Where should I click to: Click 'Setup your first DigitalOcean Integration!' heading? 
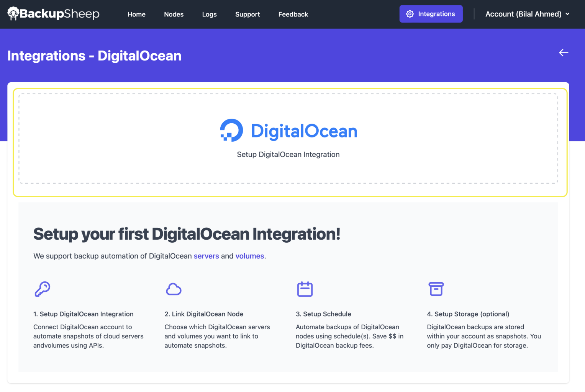tap(187, 234)
